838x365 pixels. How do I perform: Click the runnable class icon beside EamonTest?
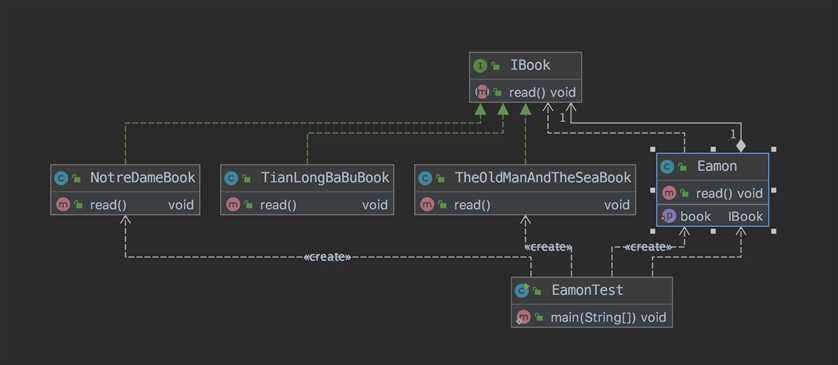(522, 290)
